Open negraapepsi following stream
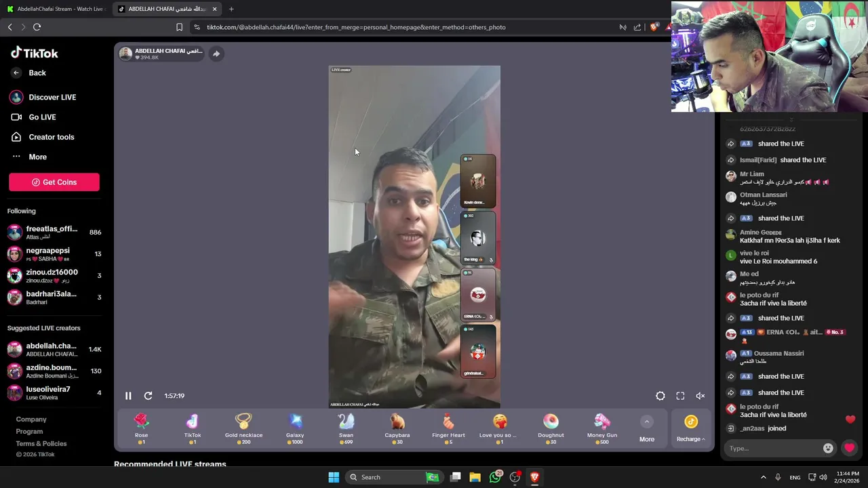868x488 pixels. [54, 254]
